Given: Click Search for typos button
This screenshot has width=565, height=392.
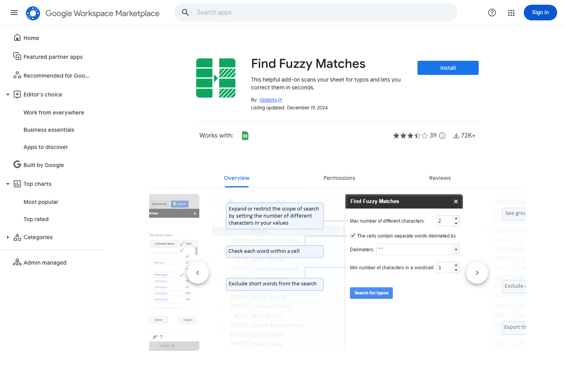Looking at the screenshot, I should tap(371, 293).
